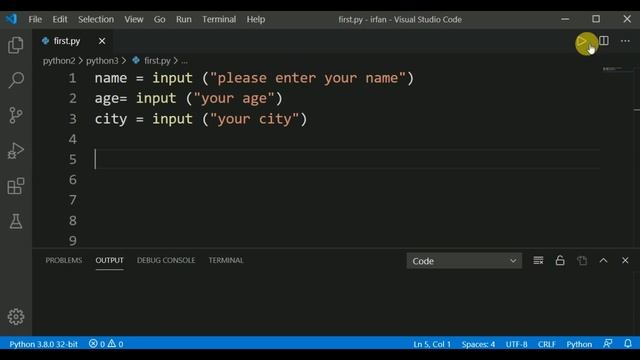Open the Help menu

256,19
